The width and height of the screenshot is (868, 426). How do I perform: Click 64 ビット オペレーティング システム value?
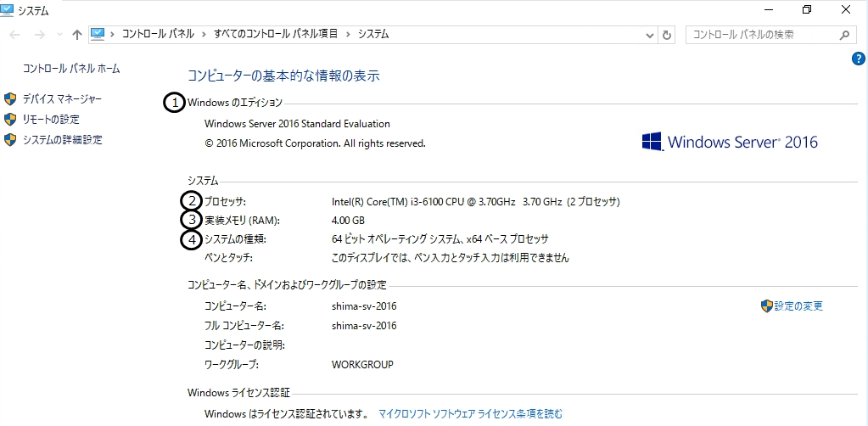coord(440,239)
